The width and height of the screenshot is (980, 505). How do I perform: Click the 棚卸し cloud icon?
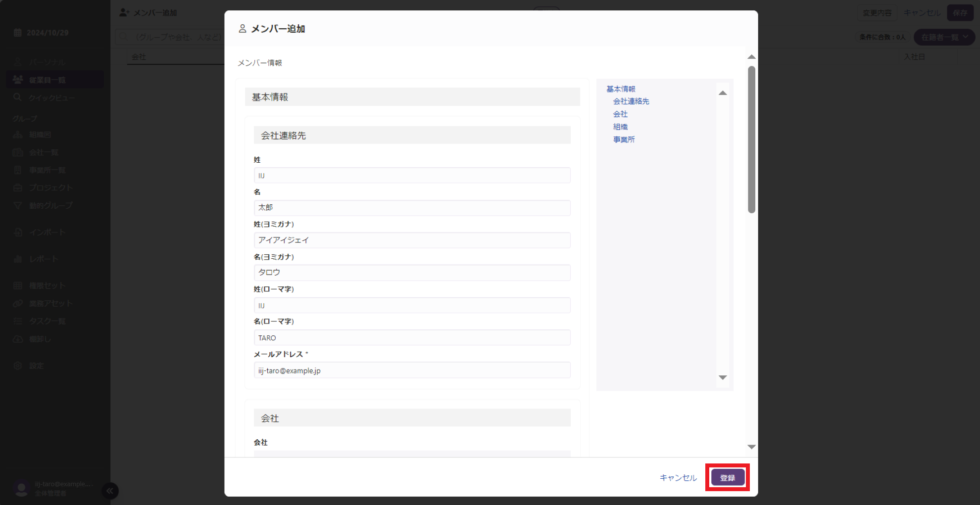tap(18, 339)
